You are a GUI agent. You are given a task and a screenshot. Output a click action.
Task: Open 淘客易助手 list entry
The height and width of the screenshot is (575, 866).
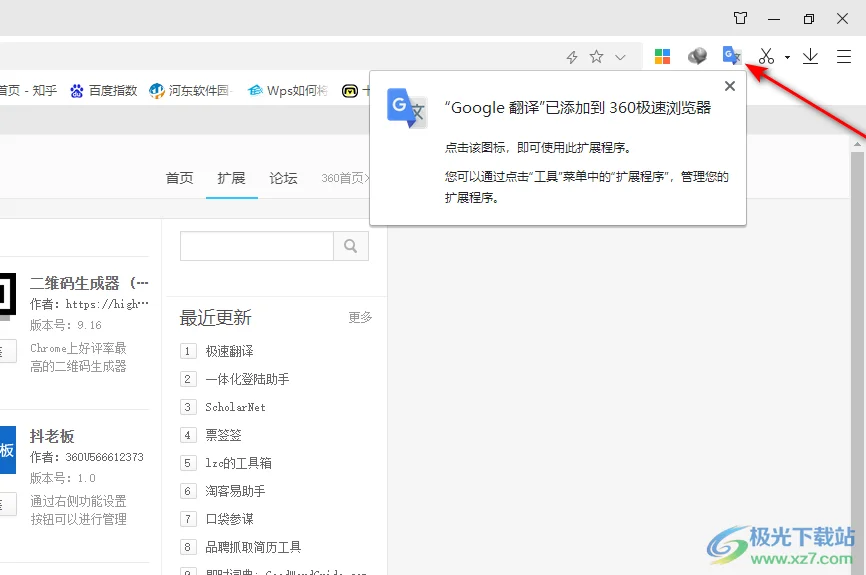(235, 491)
